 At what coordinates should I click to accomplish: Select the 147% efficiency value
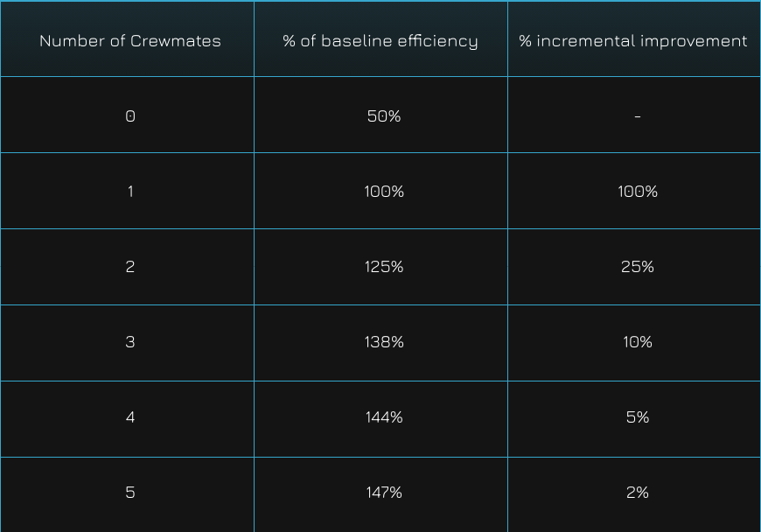(x=384, y=493)
